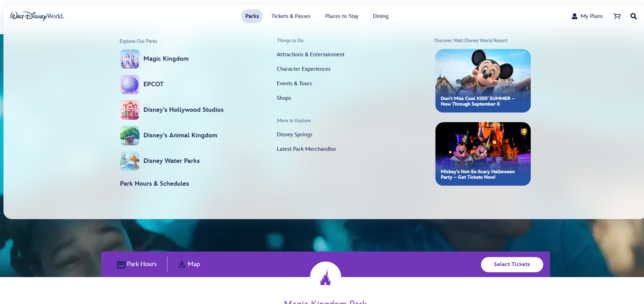Image resolution: width=644 pixels, height=304 pixels.
Task: Click the Explore Our Parks heading
Action: [x=138, y=41]
